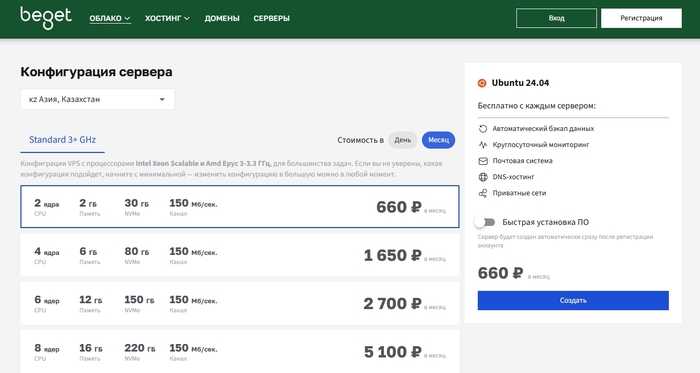
Task: Go to СЕРВЕРЫ section
Action: [x=271, y=18]
